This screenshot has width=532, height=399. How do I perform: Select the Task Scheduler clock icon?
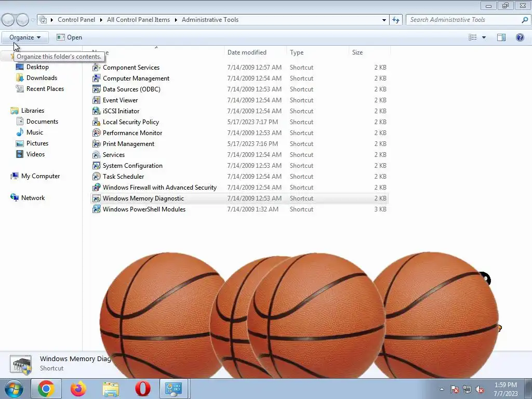coord(96,177)
